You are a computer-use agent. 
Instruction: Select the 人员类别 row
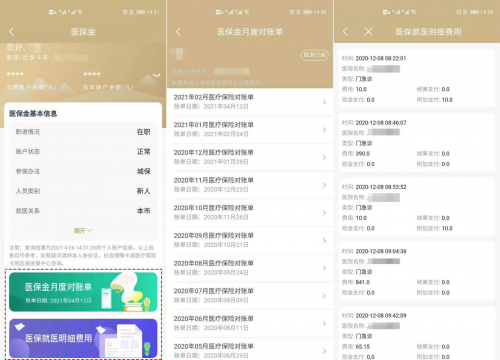pos(83,191)
